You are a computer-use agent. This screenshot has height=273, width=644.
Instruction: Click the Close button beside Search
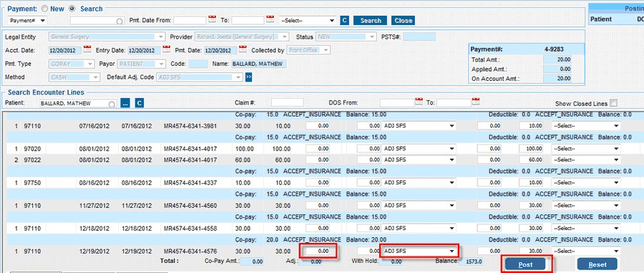[403, 20]
